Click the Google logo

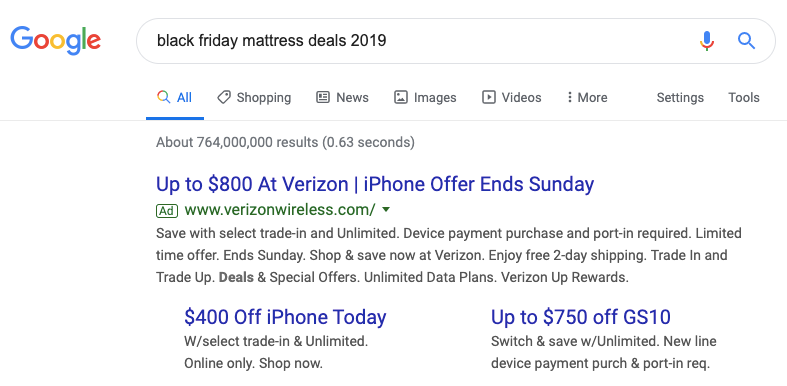click(x=56, y=40)
